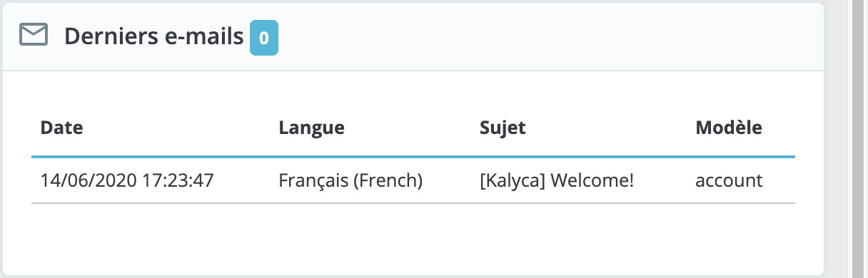The height and width of the screenshot is (278, 868).
Task: Click gray page background beside the panel
Action: [x=835, y=139]
